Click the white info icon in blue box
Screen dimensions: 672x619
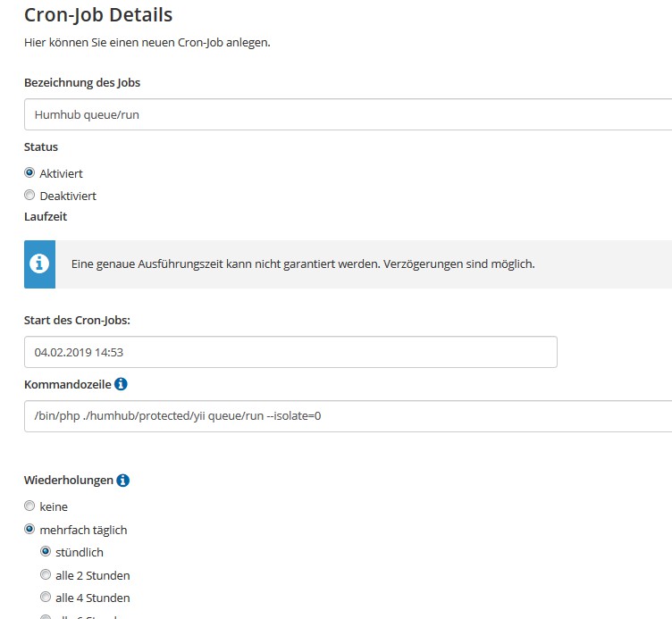coord(39,263)
